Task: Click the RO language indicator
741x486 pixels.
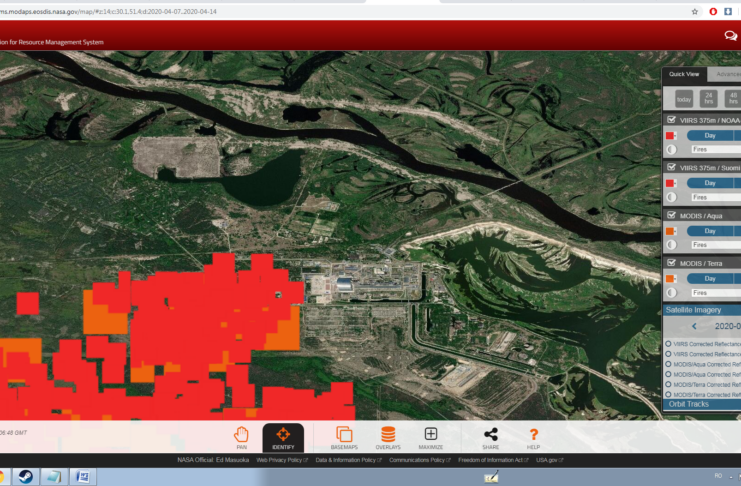Action: point(718,476)
